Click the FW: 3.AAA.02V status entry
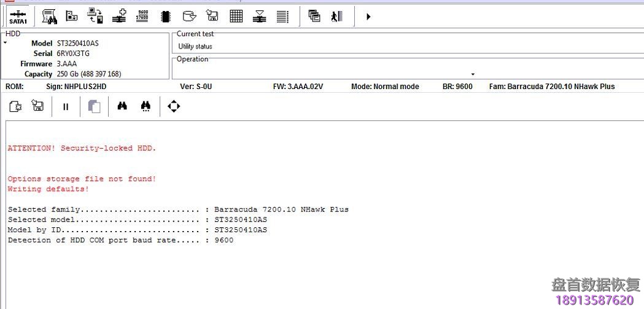The height and width of the screenshot is (309, 644). pos(298,87)
